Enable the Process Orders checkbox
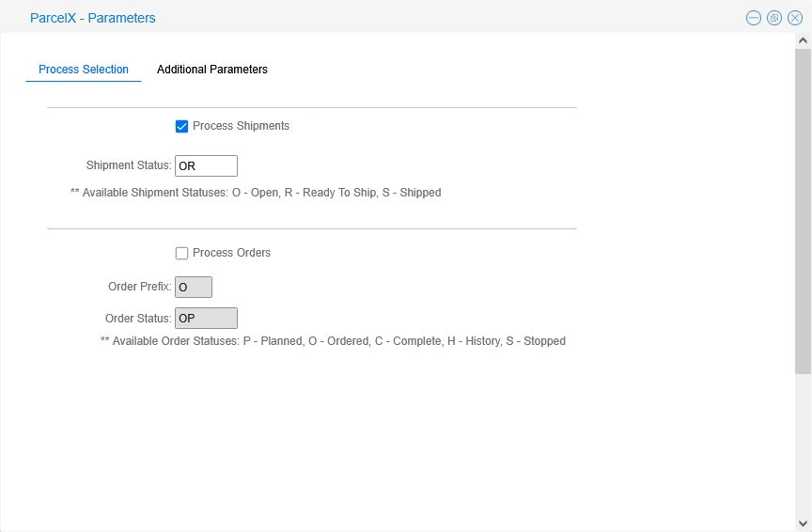The width and height of the screenshot is (812, 532). point(182,253)
